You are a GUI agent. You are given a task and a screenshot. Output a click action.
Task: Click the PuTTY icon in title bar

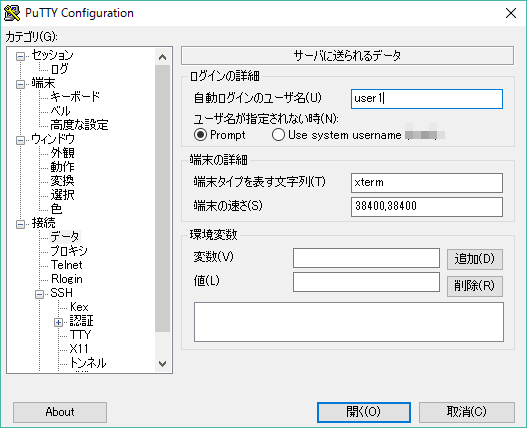click(12, 13)
